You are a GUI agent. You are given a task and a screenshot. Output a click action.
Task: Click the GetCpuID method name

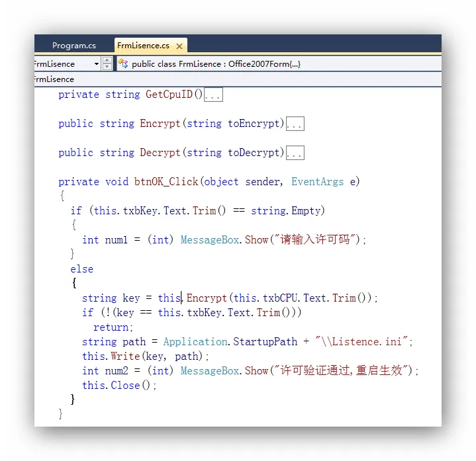(169, 95)
